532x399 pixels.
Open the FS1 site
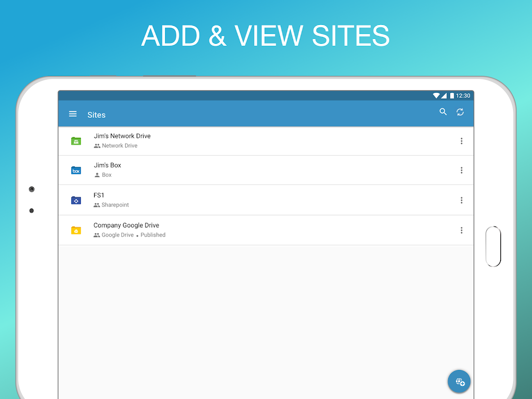266,200
